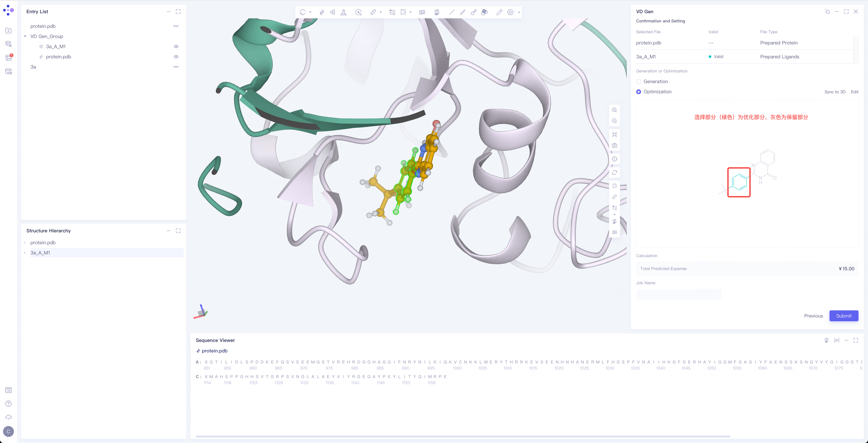Open the add folder icon in left sidebar
Viewport: 868px width, 443px height.
coord(8,31)
